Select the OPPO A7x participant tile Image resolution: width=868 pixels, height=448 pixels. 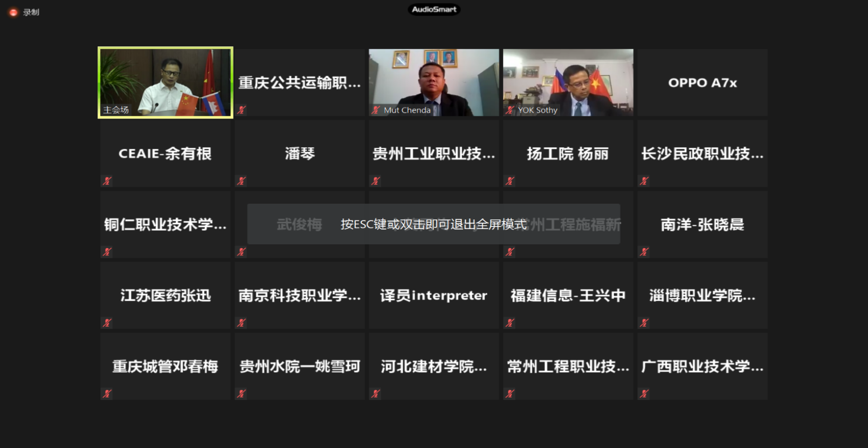click(702, 82)
